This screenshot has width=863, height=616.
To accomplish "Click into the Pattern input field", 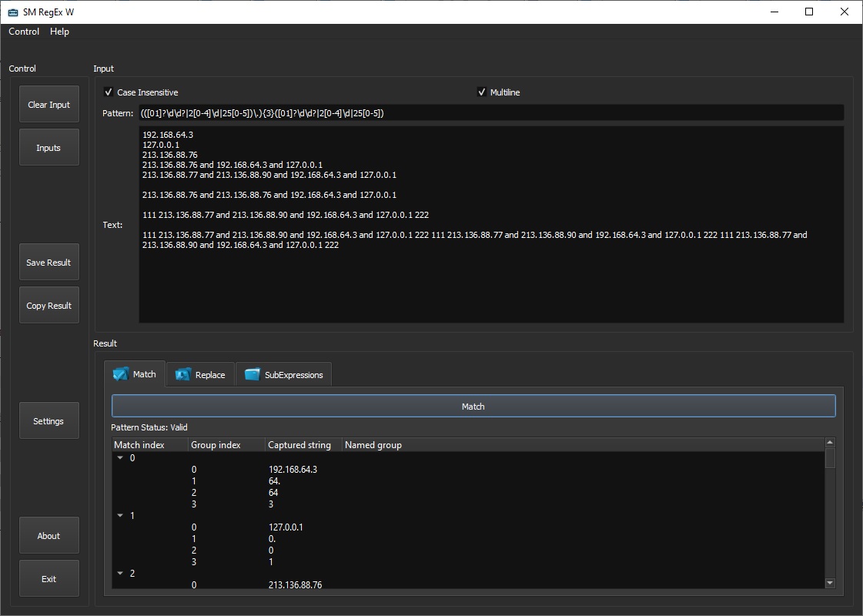I will [491, 113].
